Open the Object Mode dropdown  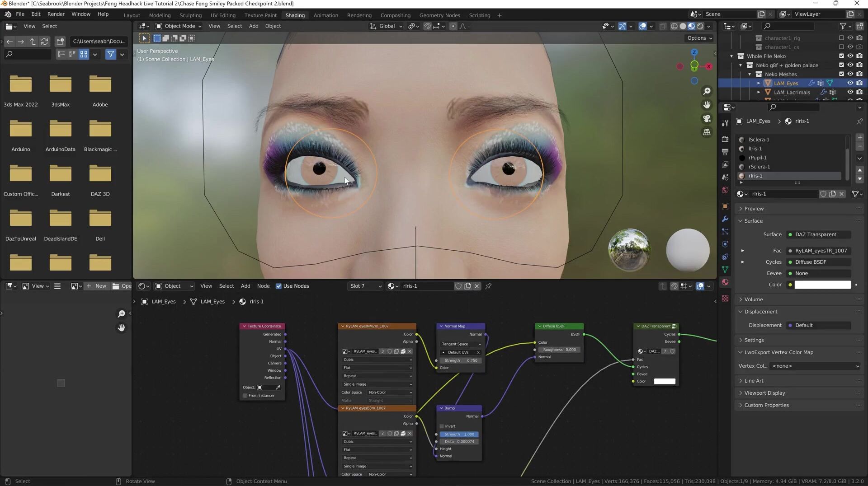click(x=179, y=26)
